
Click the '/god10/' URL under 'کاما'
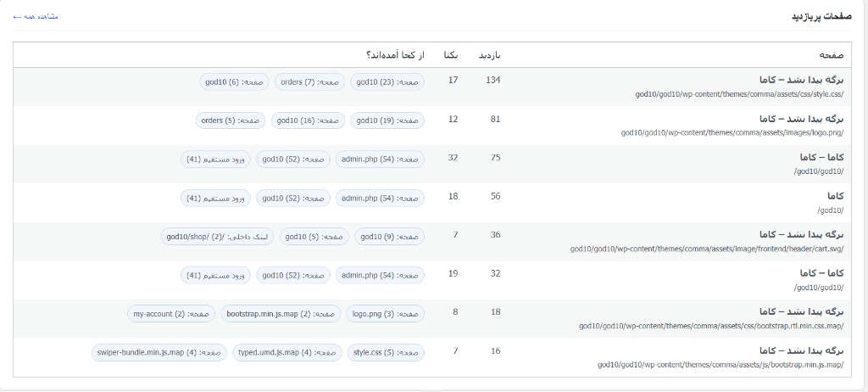(x=831, y=210)
